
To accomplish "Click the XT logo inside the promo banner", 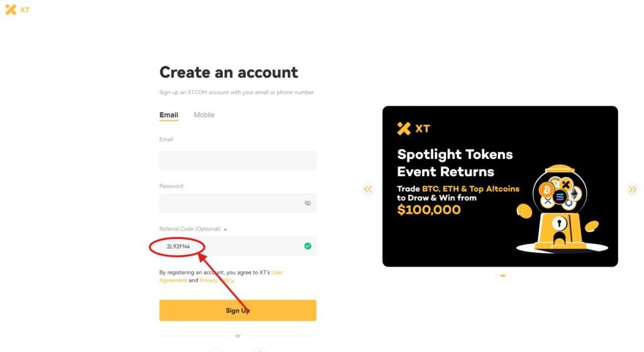I will pyautogui.click(x=413, y=129).
